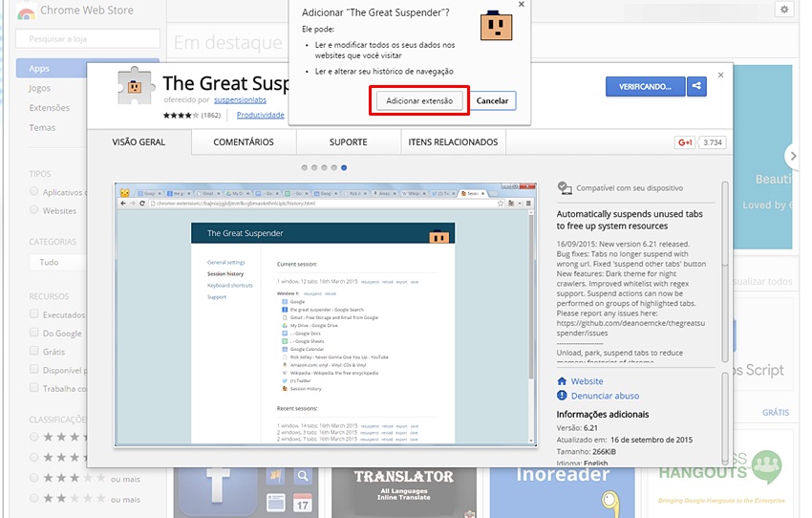Select three stars ou mais radio button
This screenshot has height=518, width=812.
pyautogui.click(x=34, y=478)
